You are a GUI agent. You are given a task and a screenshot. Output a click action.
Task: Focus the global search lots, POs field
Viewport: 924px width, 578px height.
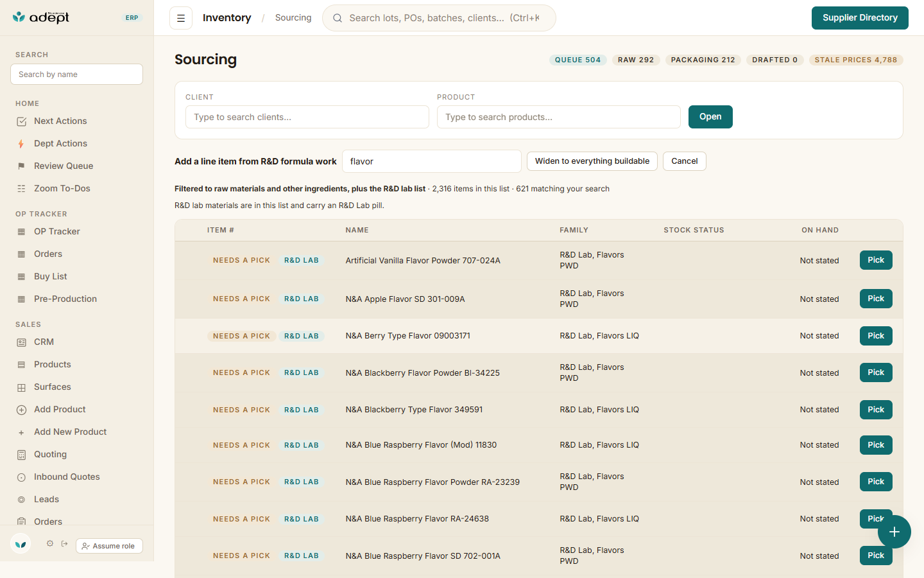click(x=439, y=18)
